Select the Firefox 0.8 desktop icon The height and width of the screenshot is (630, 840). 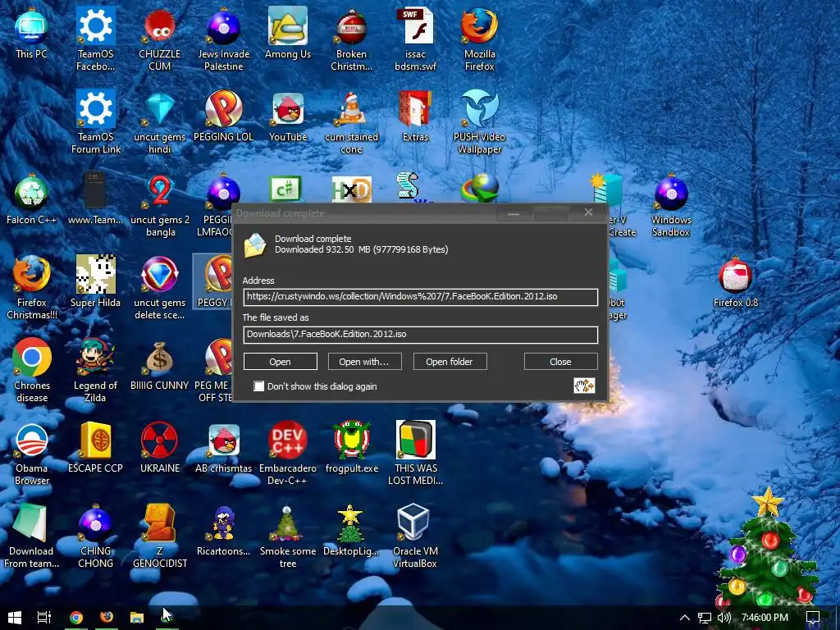(736, 282)
